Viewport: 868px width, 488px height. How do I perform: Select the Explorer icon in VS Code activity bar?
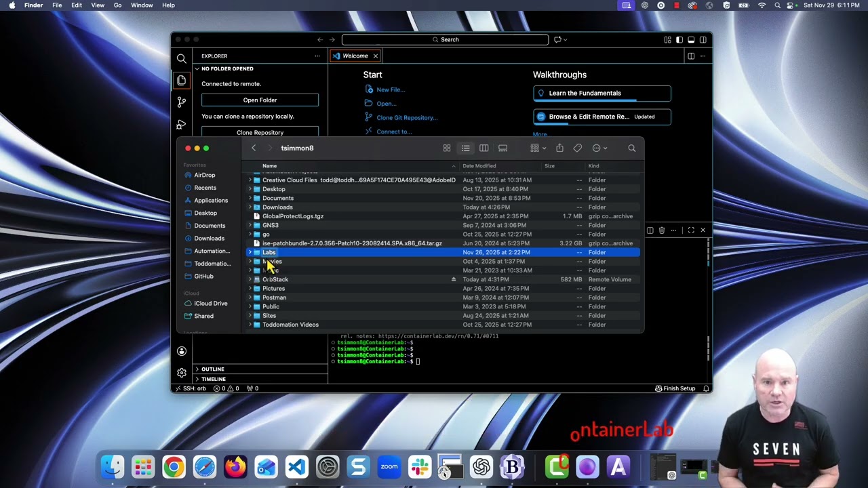[181, 81]
